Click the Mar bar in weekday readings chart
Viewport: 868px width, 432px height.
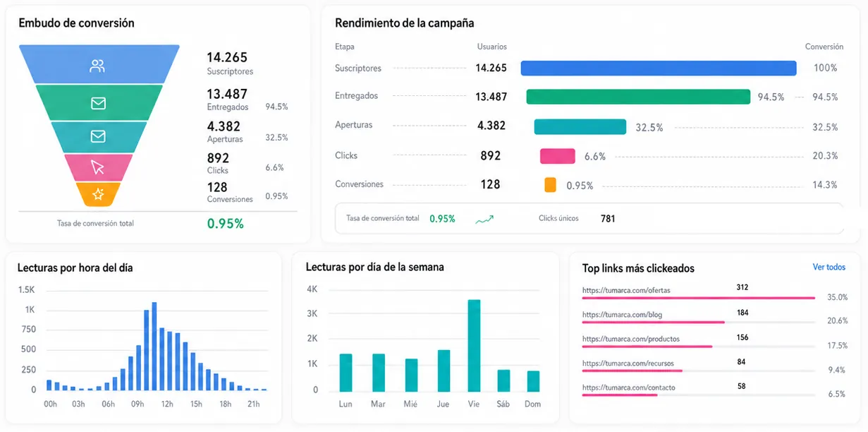[x=379, y=373]
